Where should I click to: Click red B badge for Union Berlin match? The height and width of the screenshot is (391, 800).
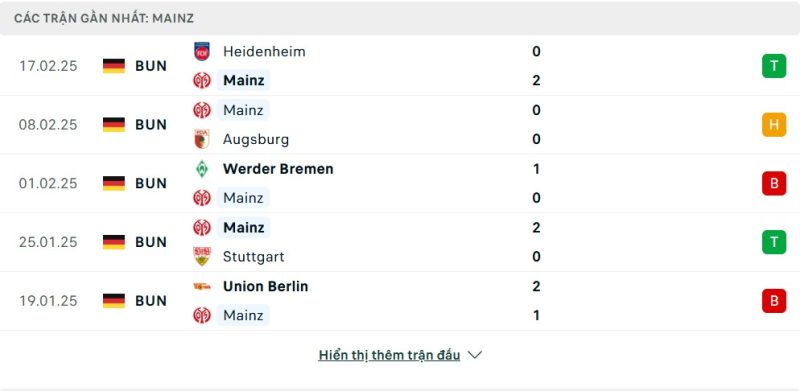(774, 301)
